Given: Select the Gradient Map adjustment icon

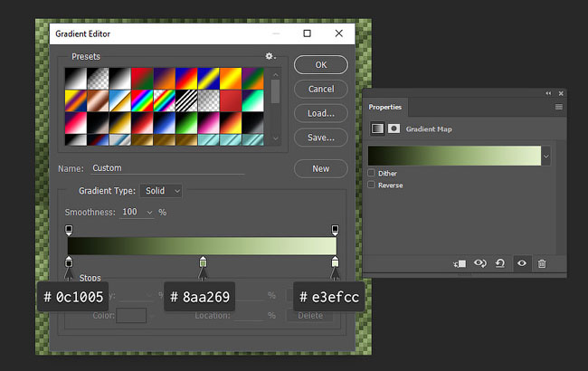Looking at the screenshot, I should tap(377, 128).
